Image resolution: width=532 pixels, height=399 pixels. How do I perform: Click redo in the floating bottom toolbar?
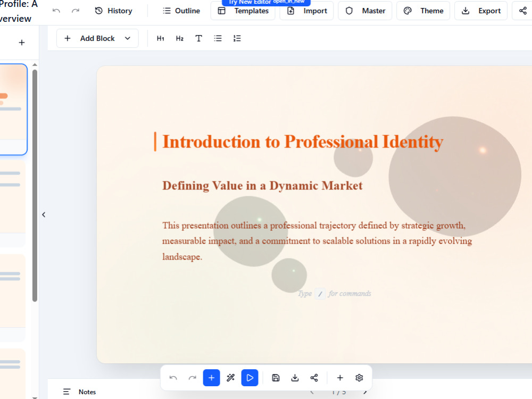[193, 378]
